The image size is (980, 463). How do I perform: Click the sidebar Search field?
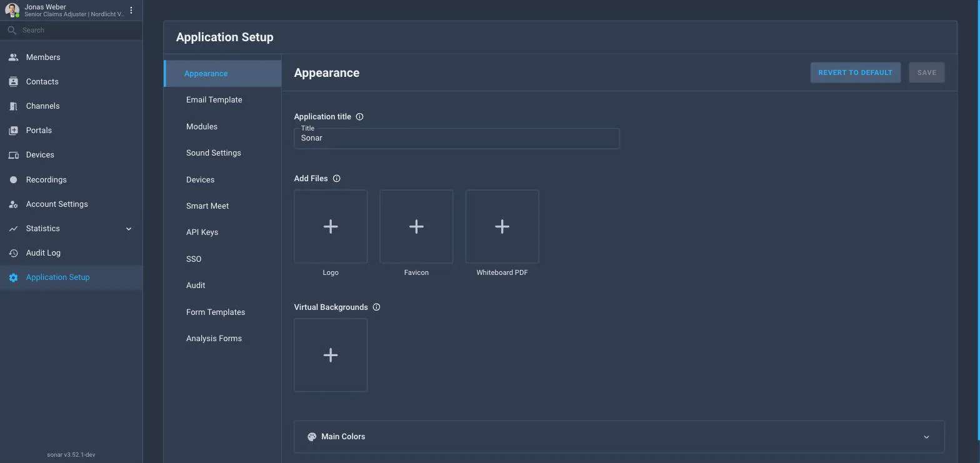coord(71,30)
